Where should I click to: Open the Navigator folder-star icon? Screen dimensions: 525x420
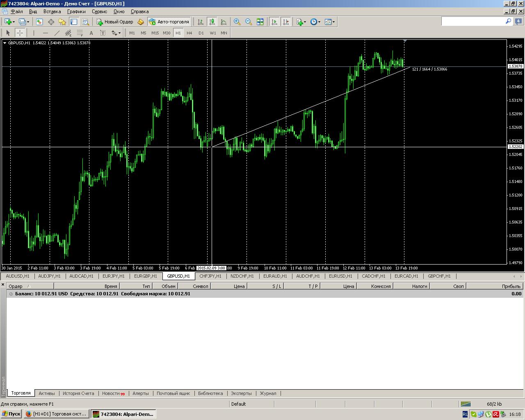pyautogui.click(x=62, y=22)
